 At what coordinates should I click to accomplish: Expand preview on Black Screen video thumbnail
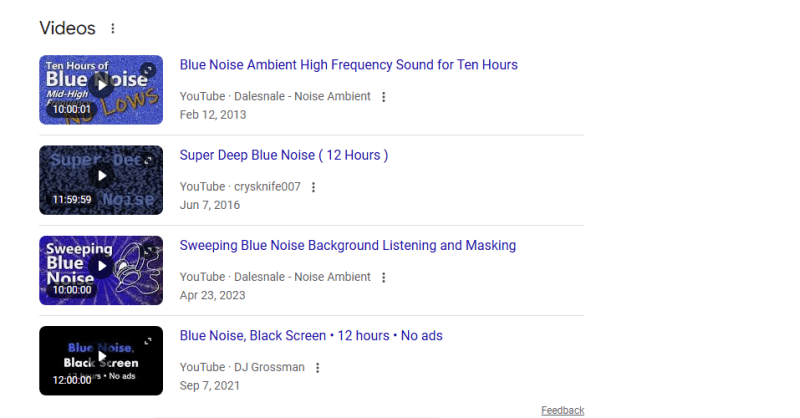[x=149, y=339]
